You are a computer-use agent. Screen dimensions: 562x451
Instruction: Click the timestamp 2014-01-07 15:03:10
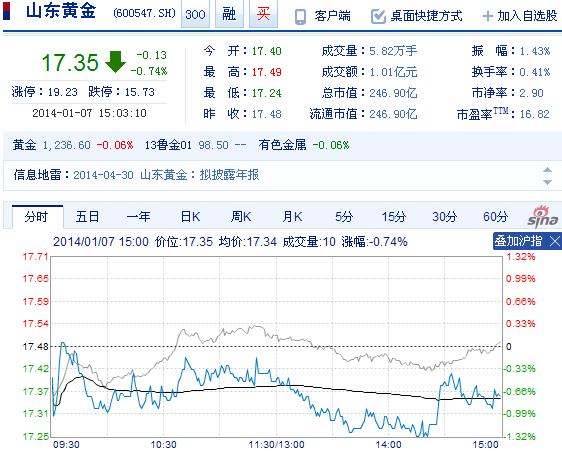point(90,113)
